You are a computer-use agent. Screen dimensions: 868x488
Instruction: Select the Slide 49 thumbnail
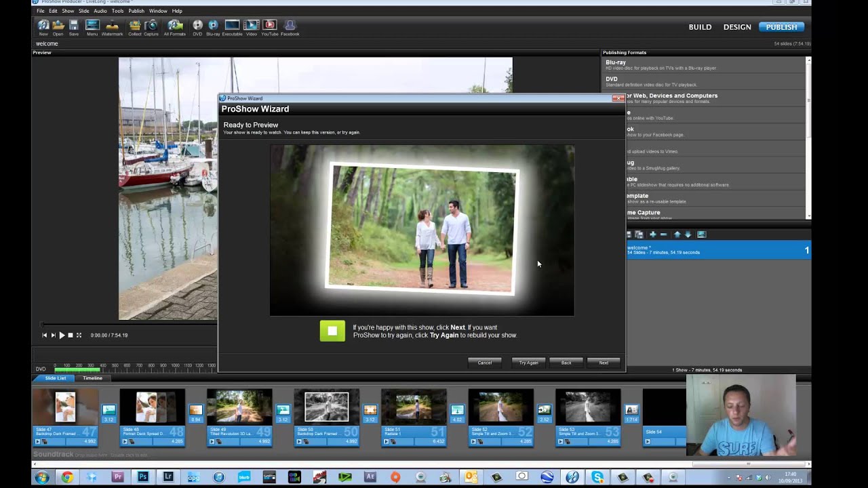[x=239, y=407]
